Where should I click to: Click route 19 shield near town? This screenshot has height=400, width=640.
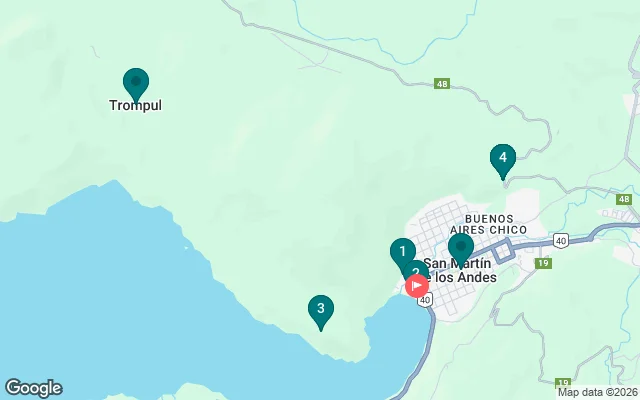(543, 263)
